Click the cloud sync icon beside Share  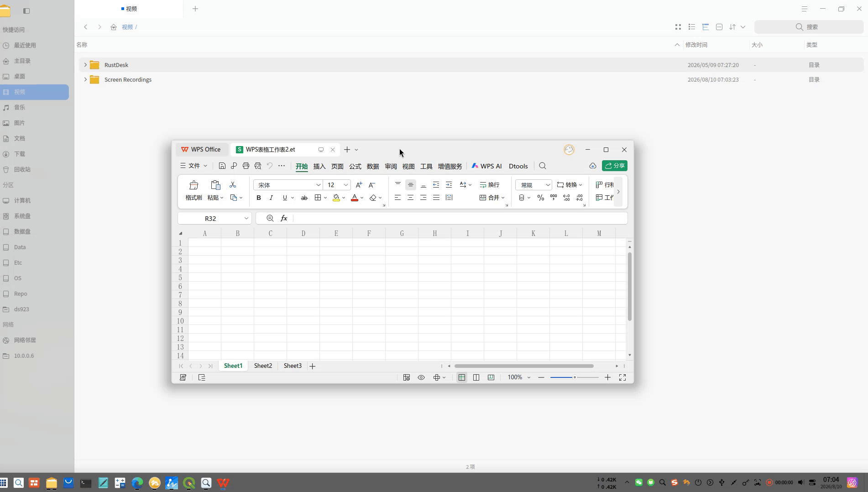tap(593, 166)
